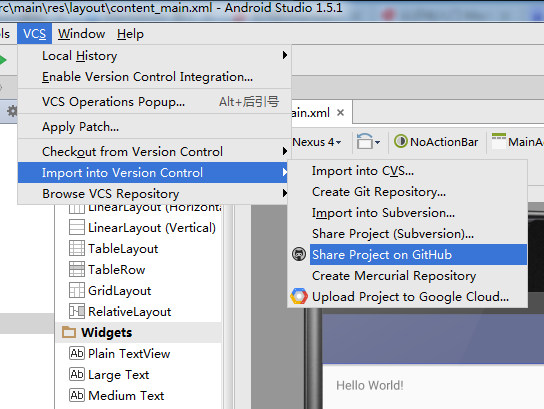Expand Checkout from Version Control submenu

[x=154, y=152]
